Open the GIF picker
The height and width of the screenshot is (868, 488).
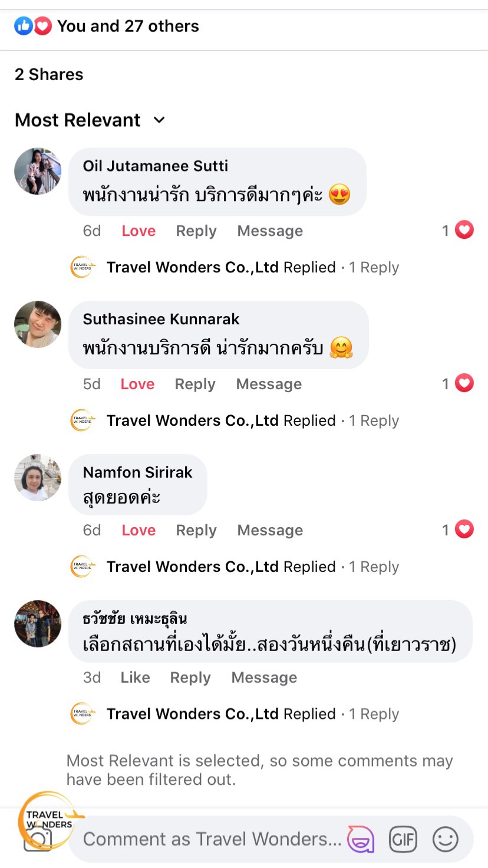pyautogui.click(x=403, y=839)
